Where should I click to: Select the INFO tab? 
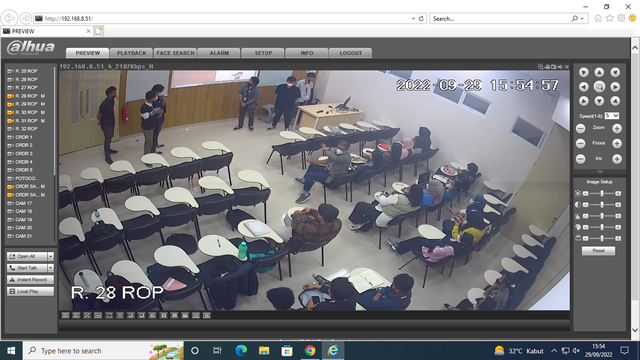click(307, 53)
